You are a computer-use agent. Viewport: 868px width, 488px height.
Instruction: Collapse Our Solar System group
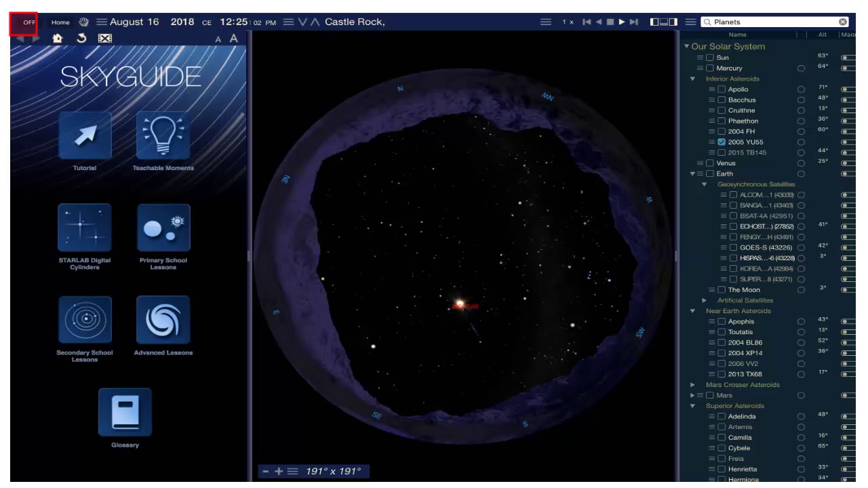687,47
